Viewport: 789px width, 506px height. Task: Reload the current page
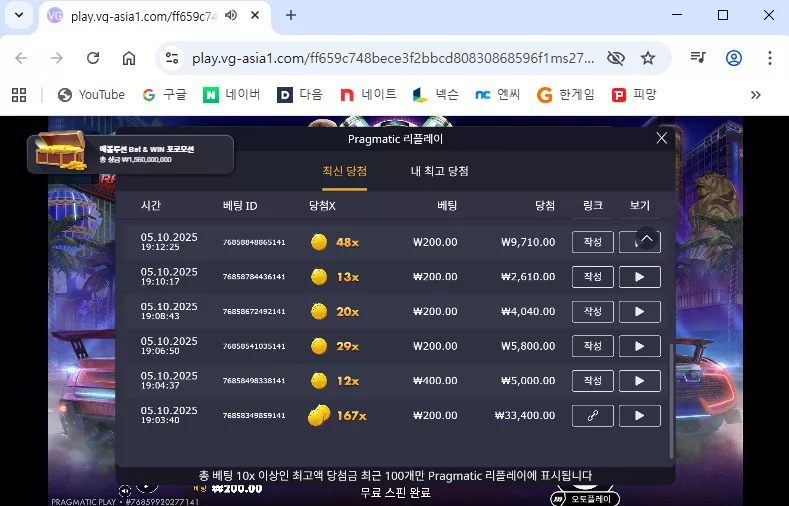(93, 58)
